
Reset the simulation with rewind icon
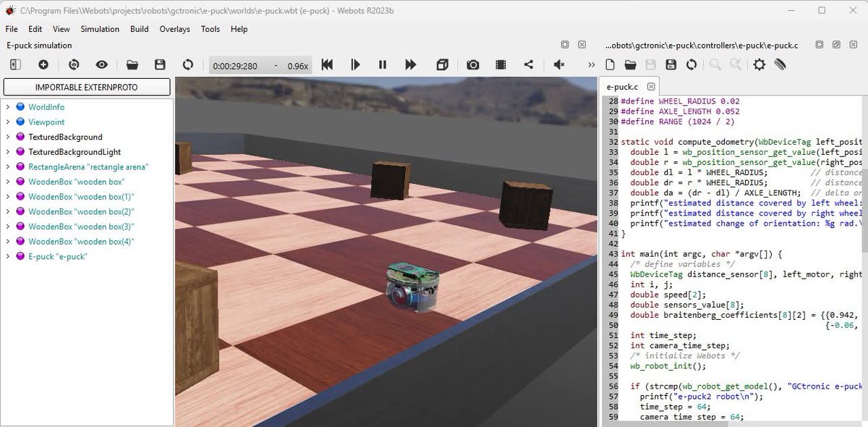(x=327, y=64)
